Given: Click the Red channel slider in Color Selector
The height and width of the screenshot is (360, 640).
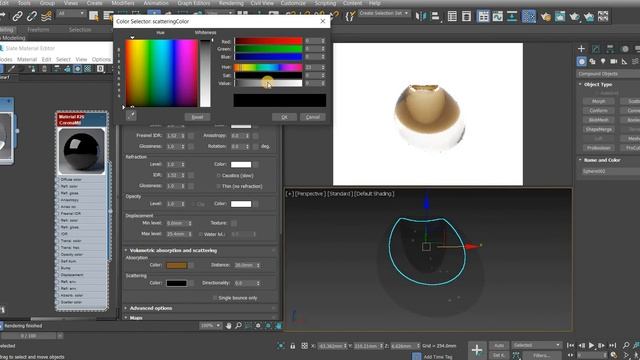Looking at the screenshot, I should coord(268,41).
